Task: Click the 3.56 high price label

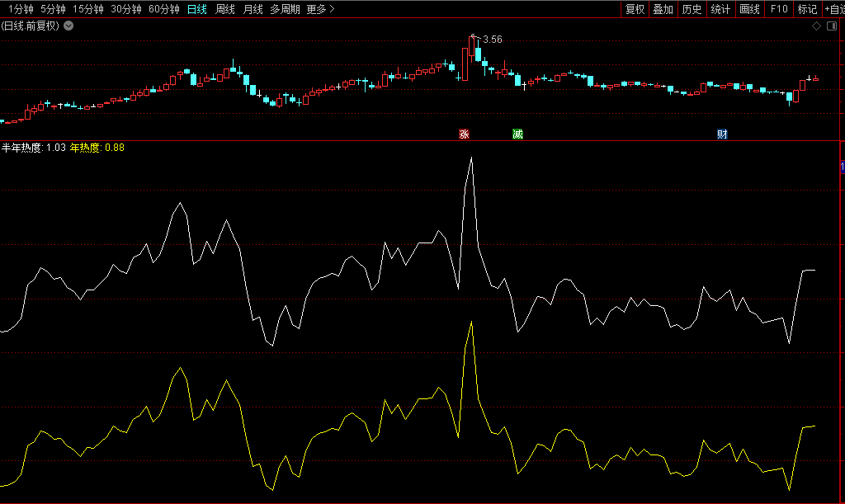Action: [493, 40]
